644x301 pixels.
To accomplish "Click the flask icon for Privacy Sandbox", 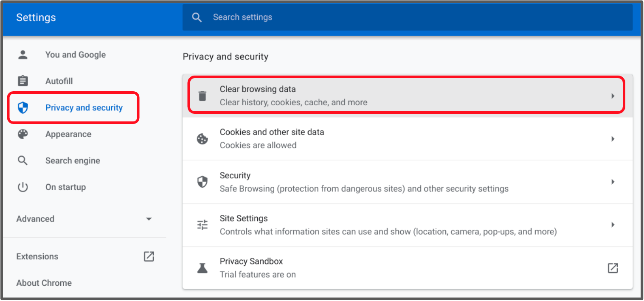I will (x=202, y=268).
